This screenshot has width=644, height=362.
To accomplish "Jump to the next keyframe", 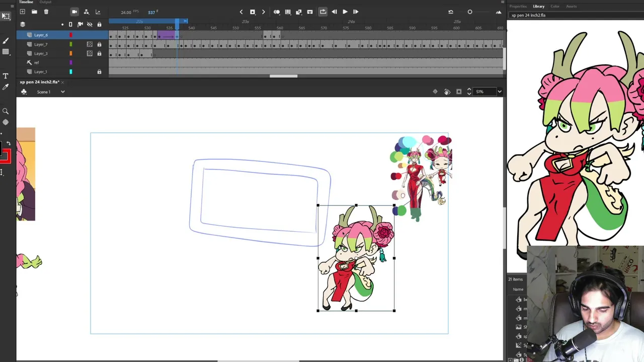I will 263,12.
